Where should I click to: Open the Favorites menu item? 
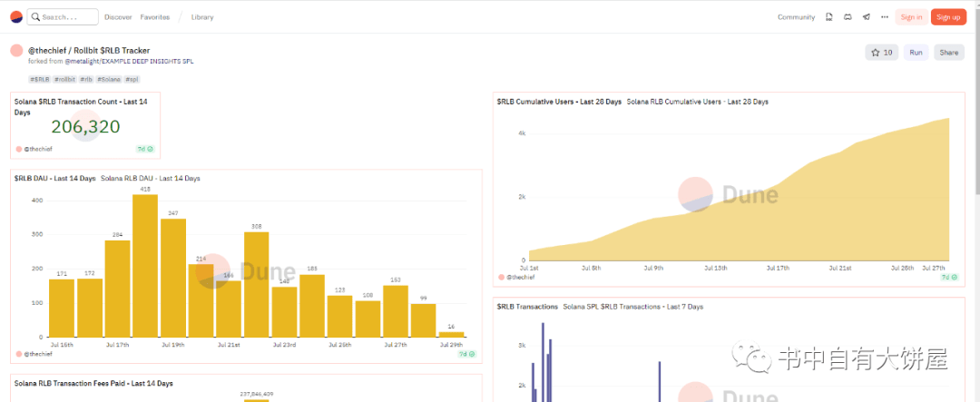pos(155,17)
